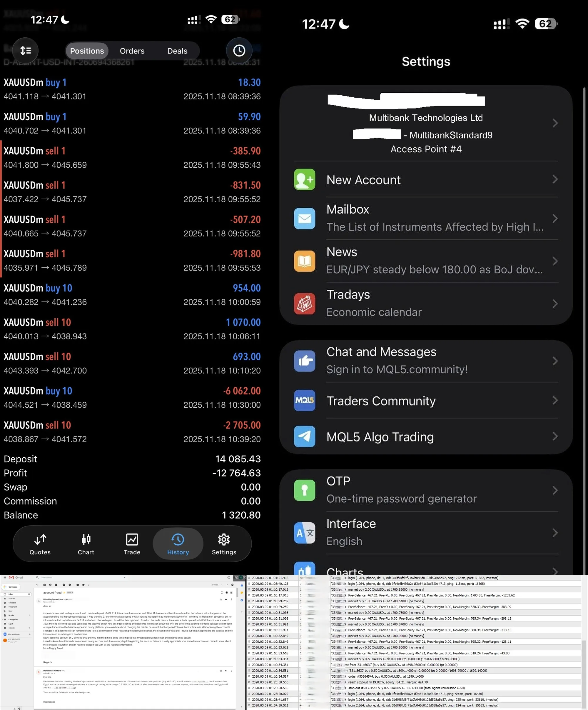Delete the 'account fraud' email via trash icon
Viewport: 588px width, 710px height.
[56, 585]
